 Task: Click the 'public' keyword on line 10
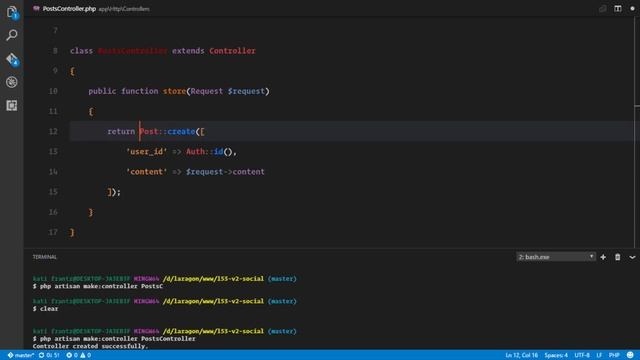[x=102, y=91]
